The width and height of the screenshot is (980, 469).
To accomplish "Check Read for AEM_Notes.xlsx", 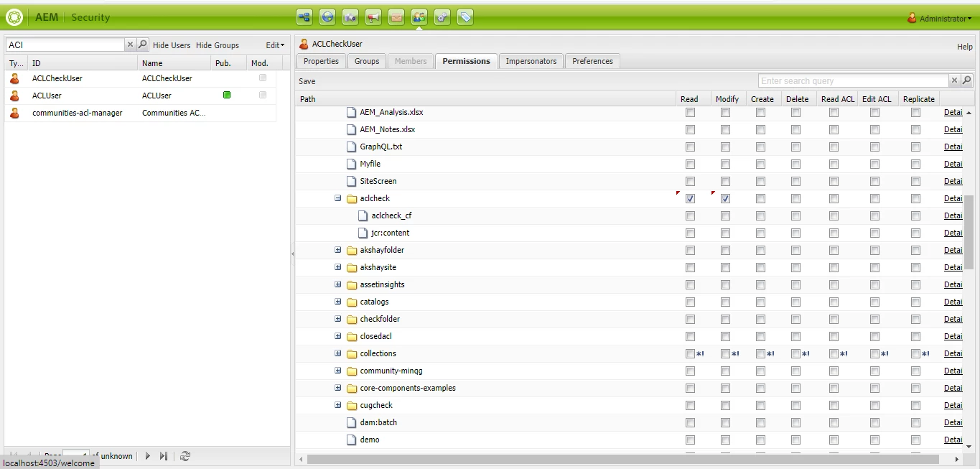I will coord(690,129).
